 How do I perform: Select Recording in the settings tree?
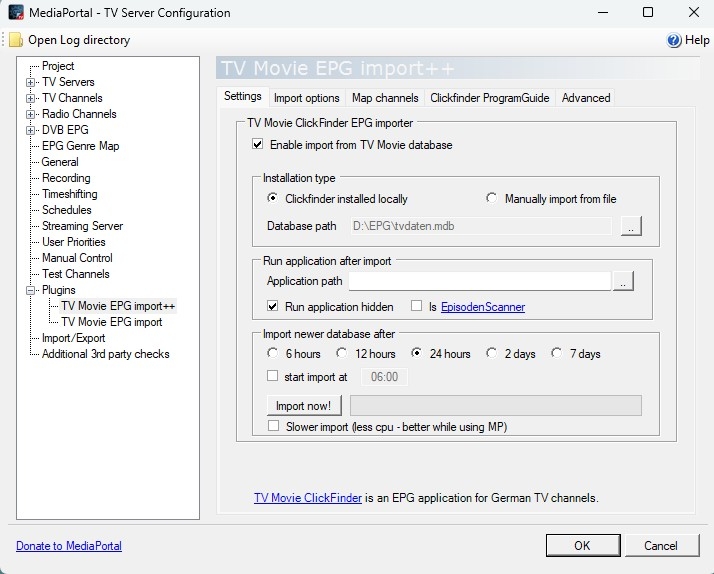(x=66, y=178)
